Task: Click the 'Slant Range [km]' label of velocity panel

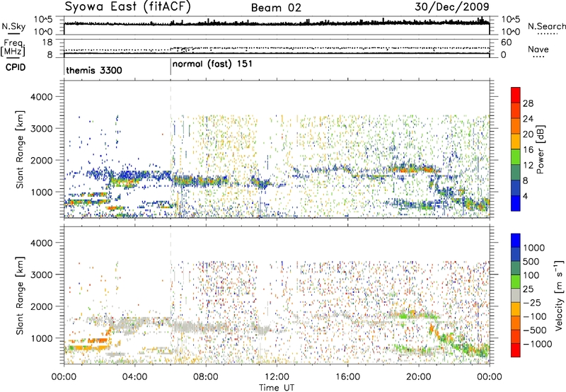Action: 20,296
